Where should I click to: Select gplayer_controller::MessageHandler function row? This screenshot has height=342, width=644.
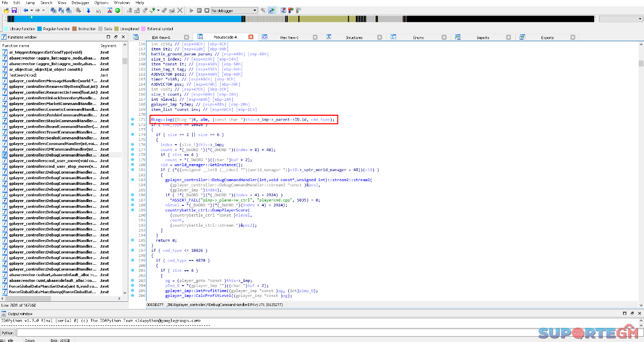point(62,80)
